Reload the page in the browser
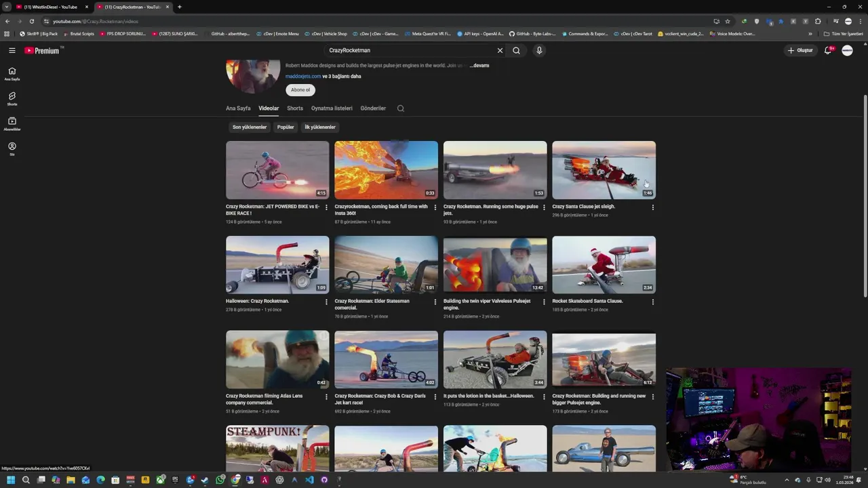868x488 pixels. coord(31,21)
